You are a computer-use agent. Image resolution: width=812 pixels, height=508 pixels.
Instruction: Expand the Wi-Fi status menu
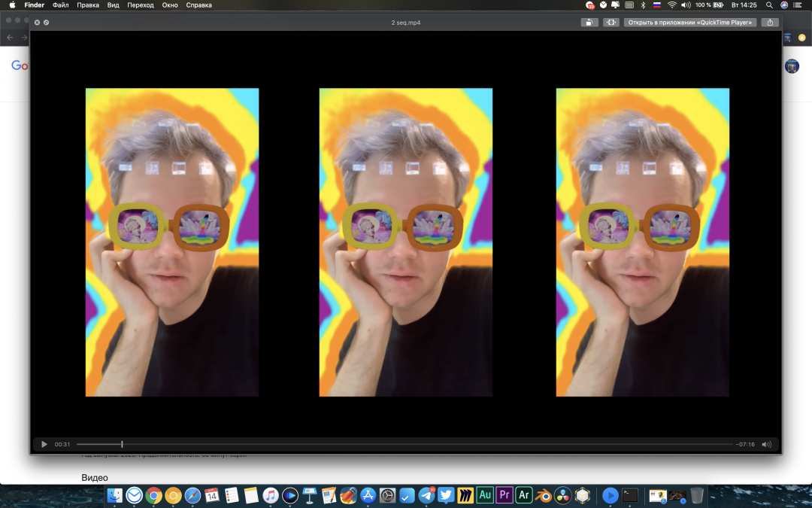coord(671,5)
